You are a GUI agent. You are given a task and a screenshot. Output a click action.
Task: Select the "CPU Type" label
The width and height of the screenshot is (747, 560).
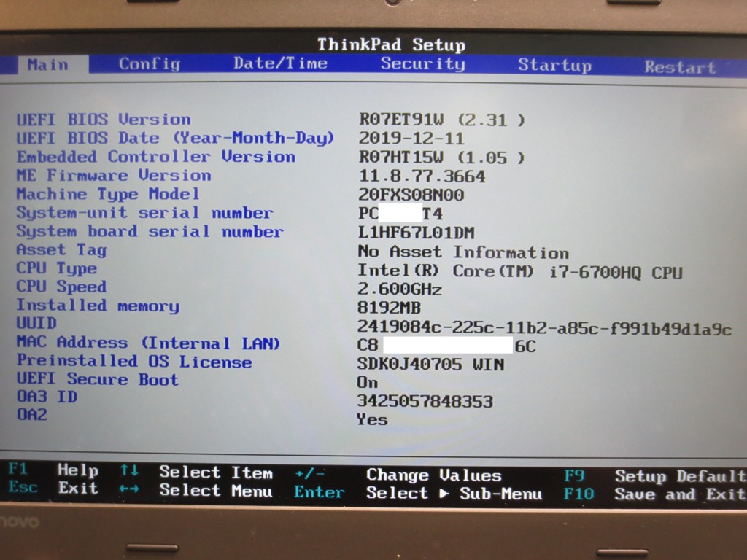[x=57, y=268]
